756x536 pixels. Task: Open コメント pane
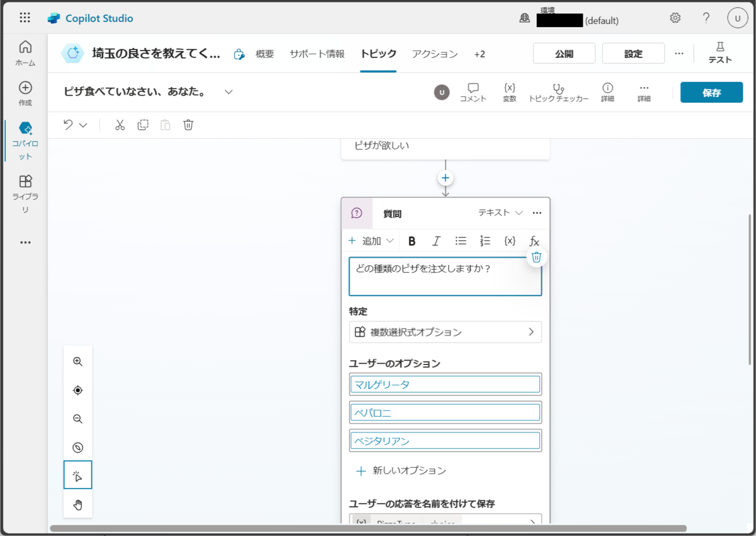pyautogui.click(x=473, y=92)
